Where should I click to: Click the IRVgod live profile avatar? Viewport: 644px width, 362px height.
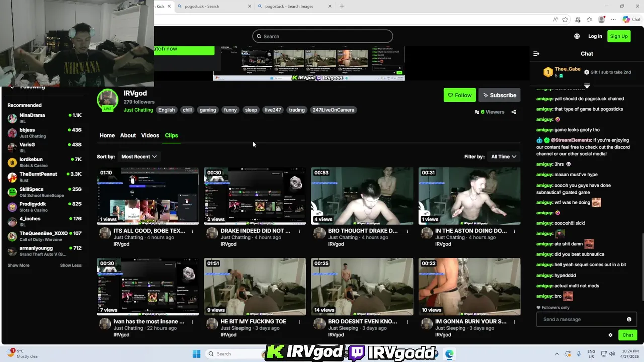107,100
